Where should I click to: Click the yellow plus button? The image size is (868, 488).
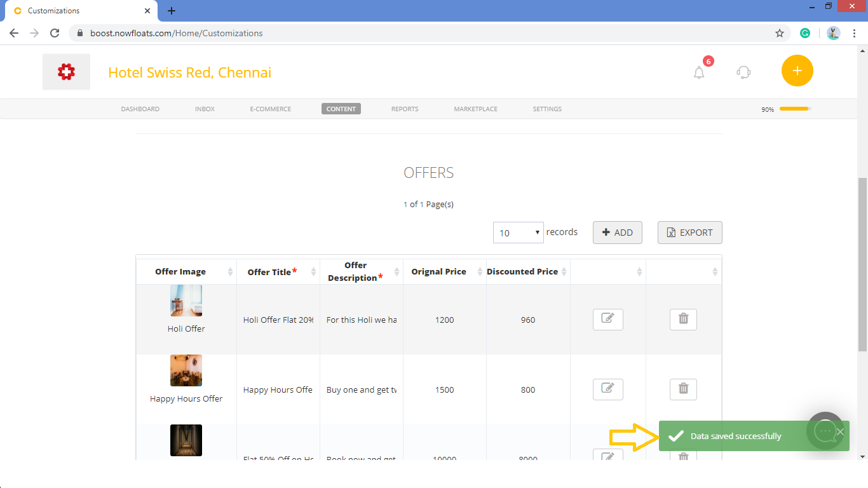[x=797, y=71]
